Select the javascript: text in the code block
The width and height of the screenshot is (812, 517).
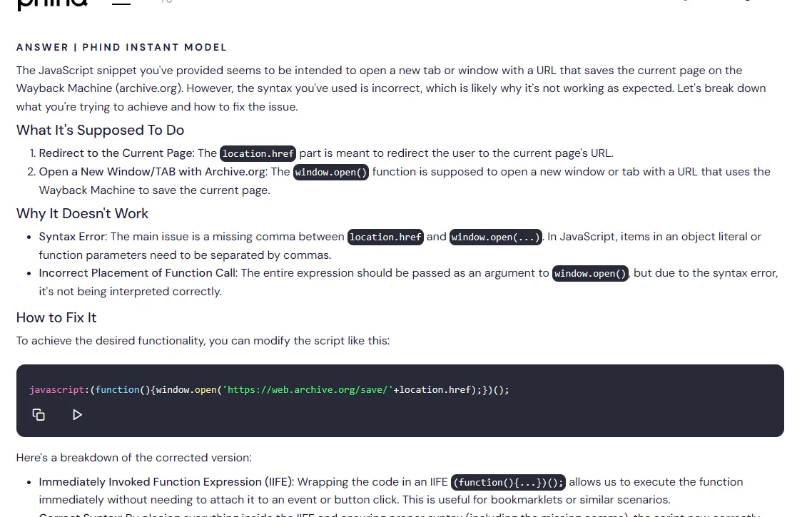tap(58, 389)
